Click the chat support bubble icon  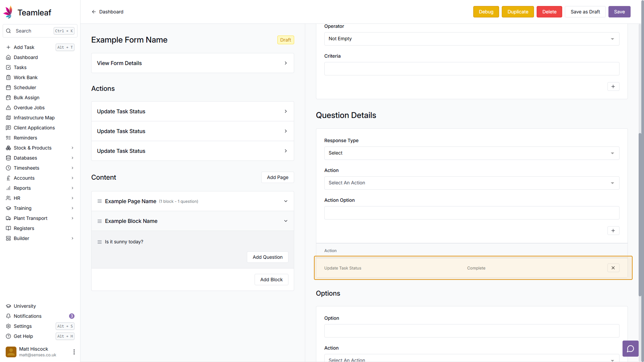pos(630,349)
